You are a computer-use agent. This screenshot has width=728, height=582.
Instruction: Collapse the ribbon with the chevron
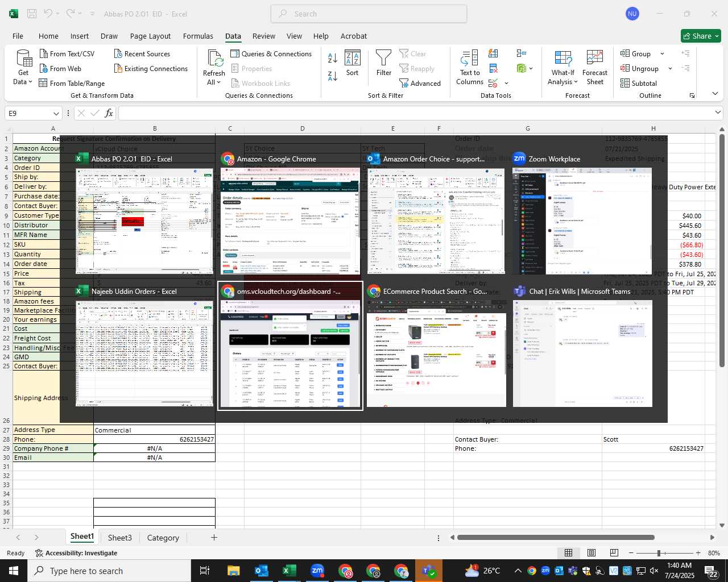pos(715,94)
